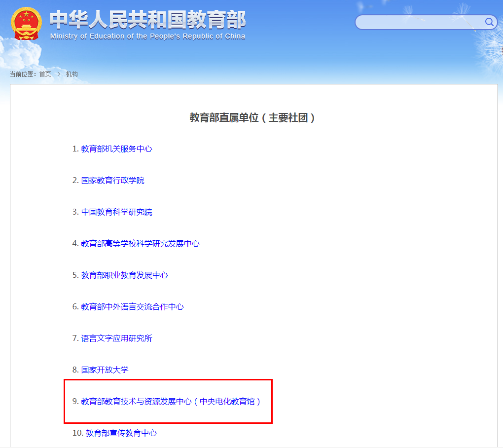Click the search magnifier icon
Viewport: 503px width, 448px height.
tap(489, 22)
